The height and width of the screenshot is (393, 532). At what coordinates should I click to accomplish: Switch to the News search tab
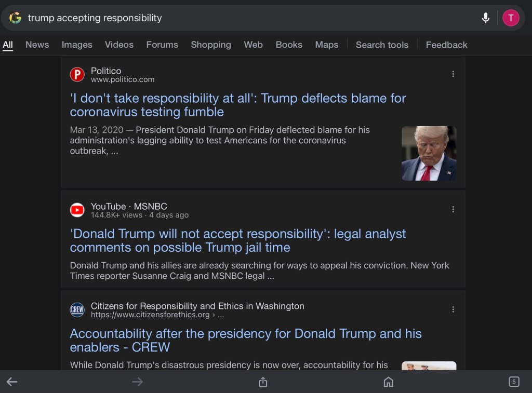pos(37,45)
